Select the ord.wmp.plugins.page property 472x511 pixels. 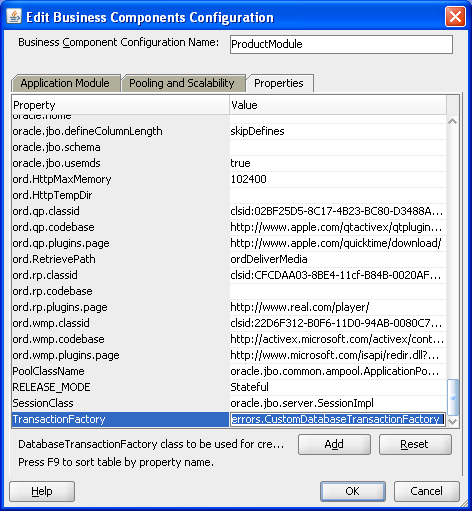(x=121, y=355)
